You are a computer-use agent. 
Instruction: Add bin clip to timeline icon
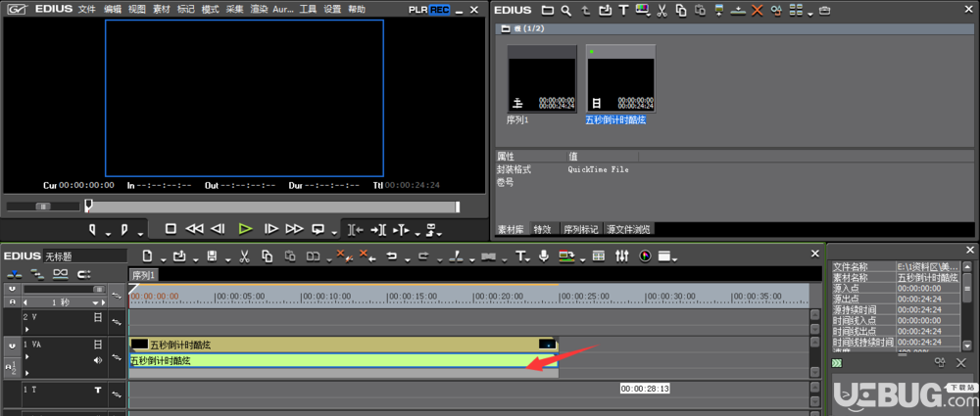tap(738, 10)
